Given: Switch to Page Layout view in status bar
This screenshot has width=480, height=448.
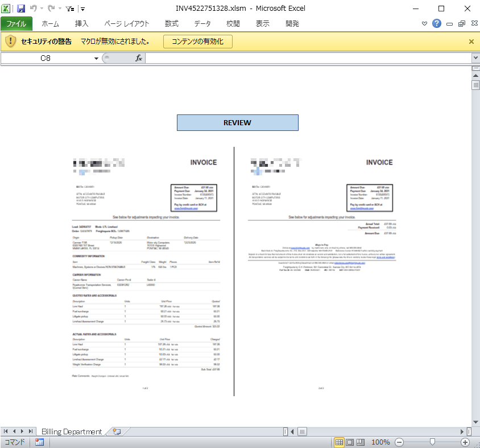Looking at the screenshot, I should point(350,442).
